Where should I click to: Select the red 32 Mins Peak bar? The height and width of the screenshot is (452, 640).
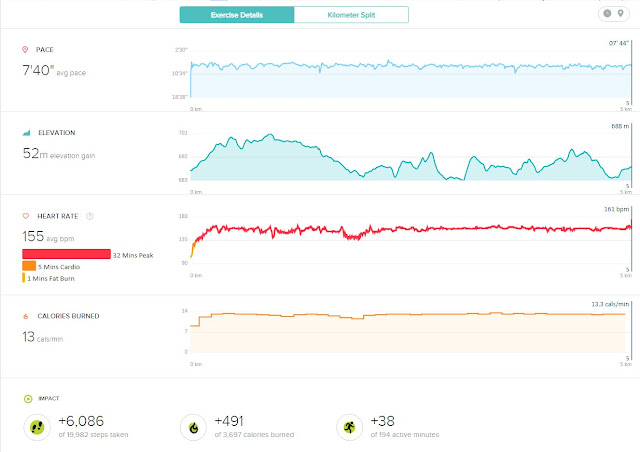[x=66, y=254]
